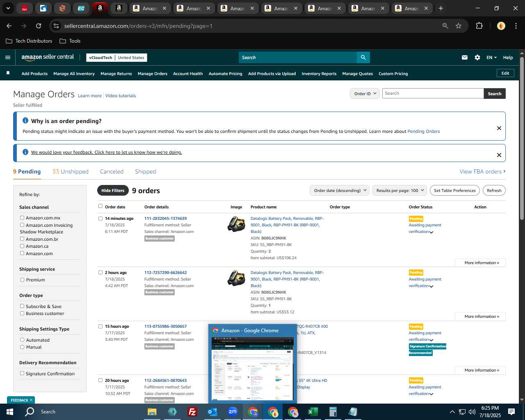Check the Amazon.com.br sales channel filter
The image size is (525, 420).
22,239
